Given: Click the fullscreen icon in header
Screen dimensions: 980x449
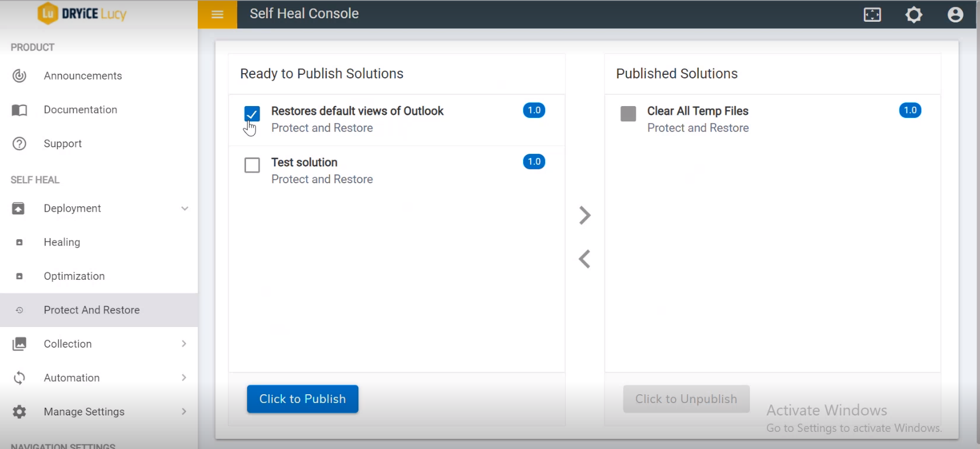Looking at the screenshot, I should [x=872, y=14].
